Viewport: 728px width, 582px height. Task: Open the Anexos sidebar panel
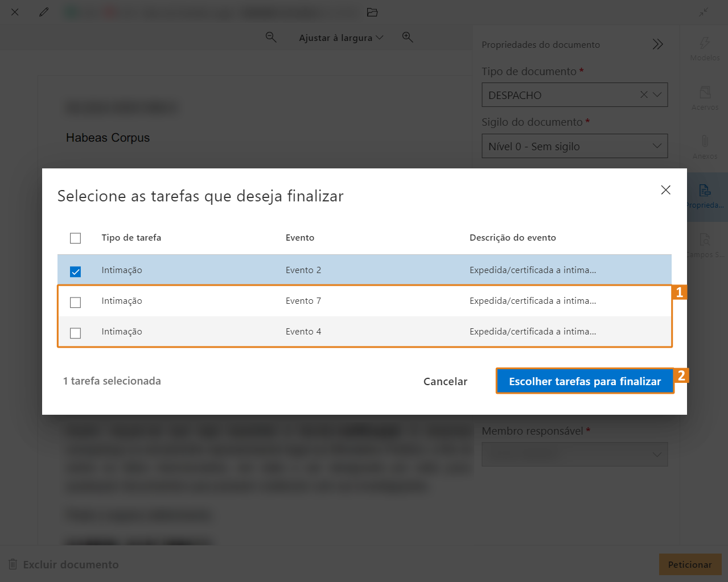point(705,147)
